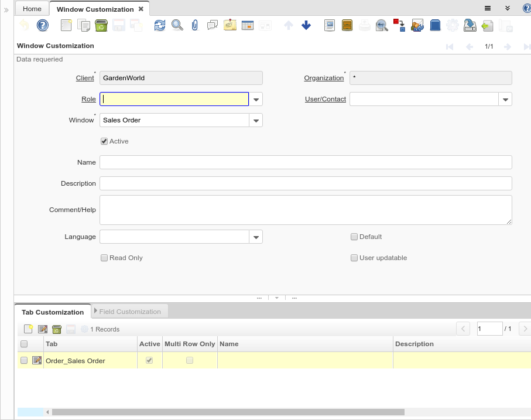The image size is (531, 420).
Task: Toggle grid view from the toolbar
Action: (247, 25)
